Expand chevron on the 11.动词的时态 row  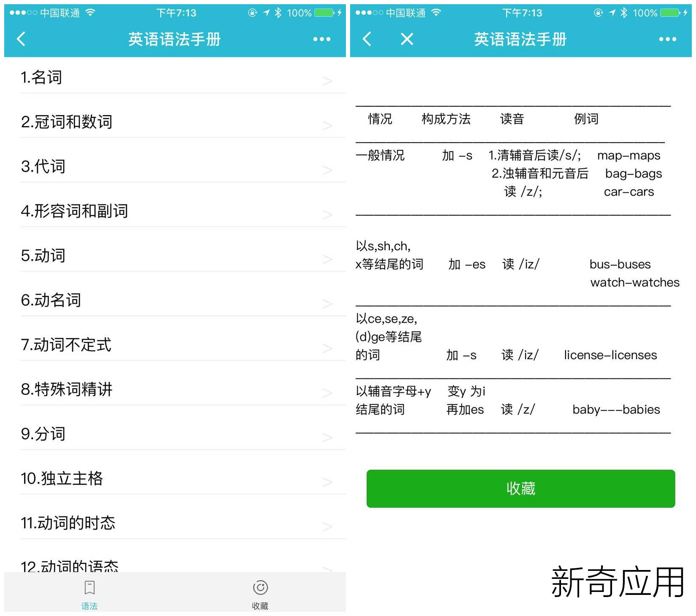click(327, 527)
